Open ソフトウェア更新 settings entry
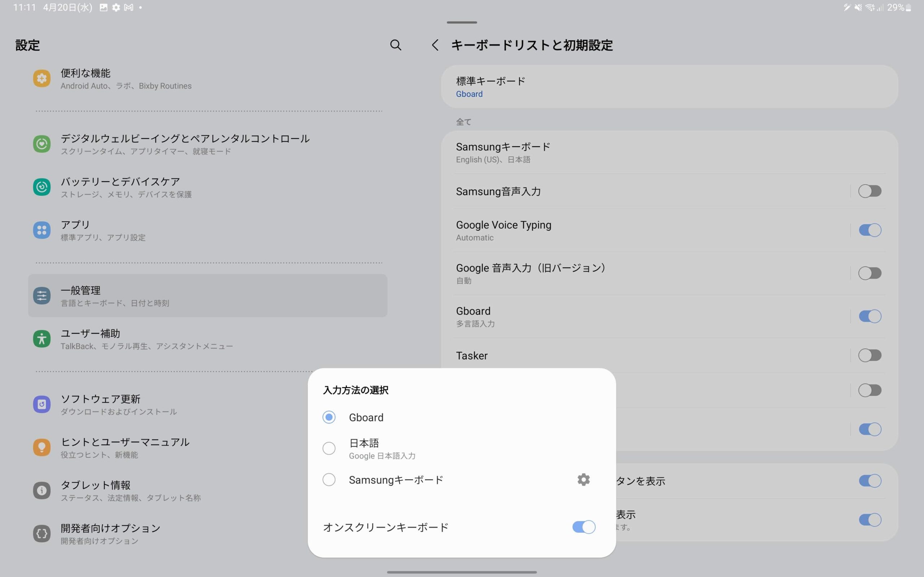The width and height of the screenshot is (924, 577). coord(208,404)
